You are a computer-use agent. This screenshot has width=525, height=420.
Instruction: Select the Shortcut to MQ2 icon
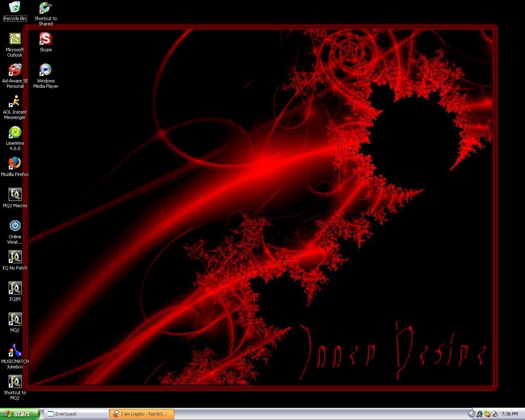pos(15,388)
